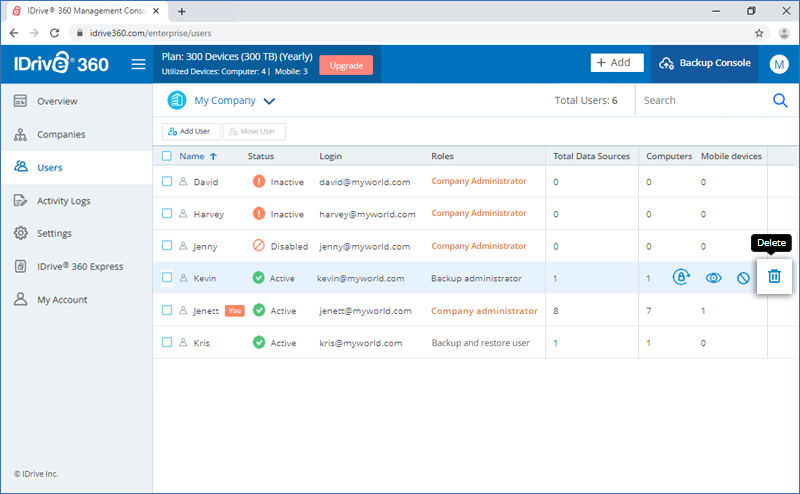Click the Status column header
The height and width of the screenshot is (494, 800).
click(x=261, y=156)
